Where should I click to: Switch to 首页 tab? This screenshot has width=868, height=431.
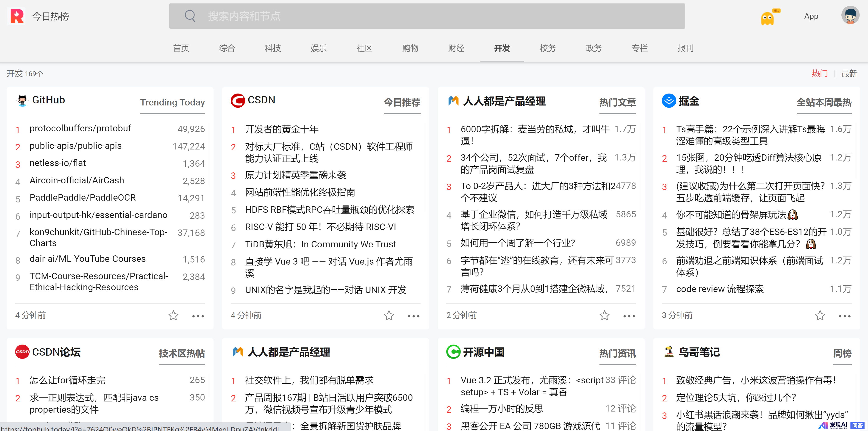pyautogui.click(x=181, y=48)
